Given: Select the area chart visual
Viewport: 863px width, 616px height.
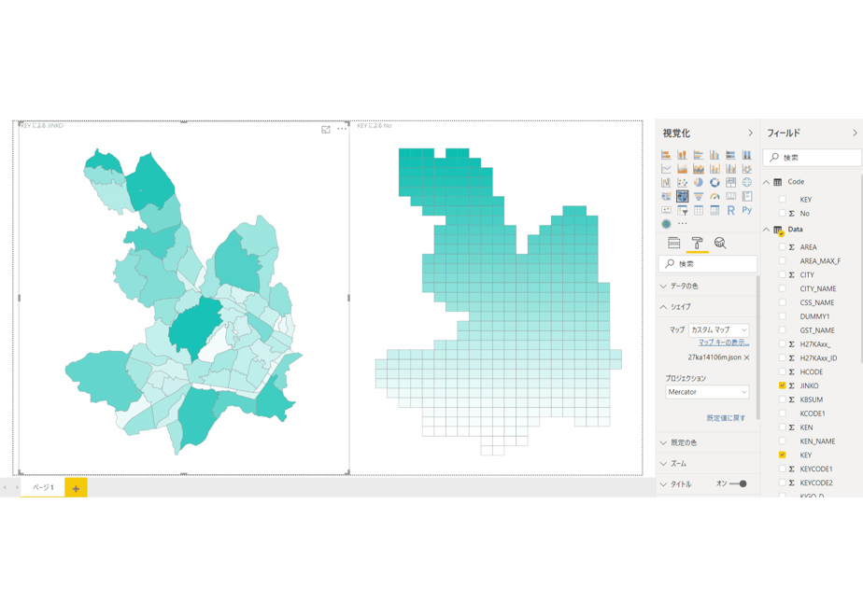Looking at the screenshot, I should (x=682, y=168).
